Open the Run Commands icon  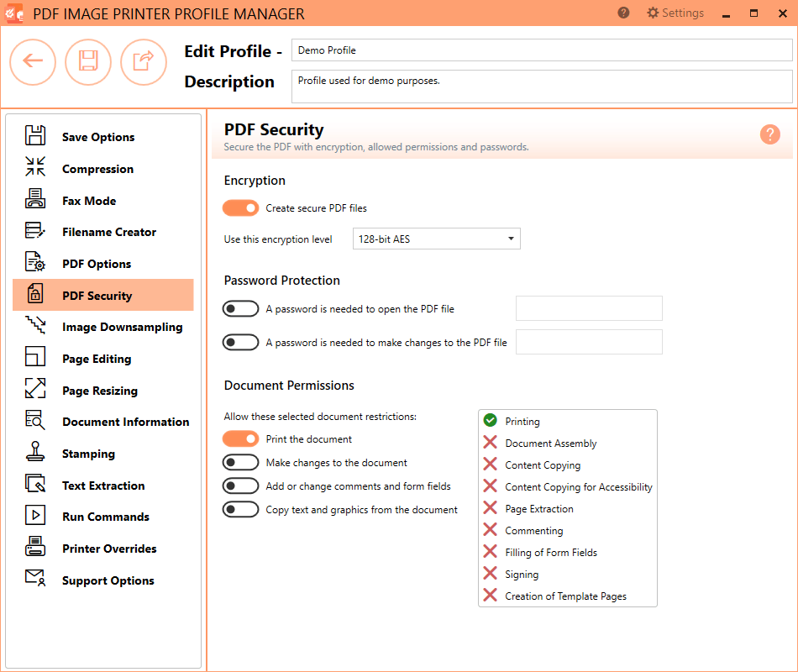pos(34,516)
